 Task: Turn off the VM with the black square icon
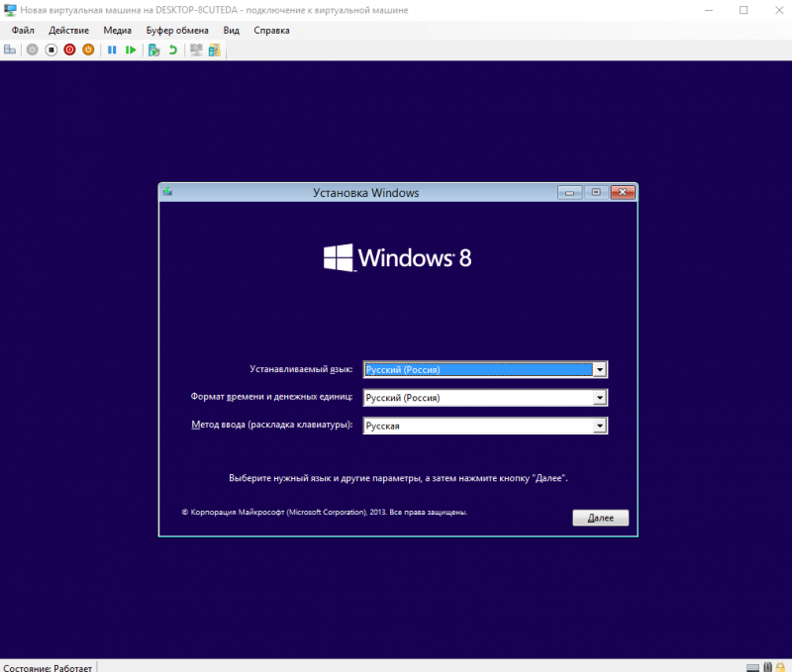click(51, 49)
